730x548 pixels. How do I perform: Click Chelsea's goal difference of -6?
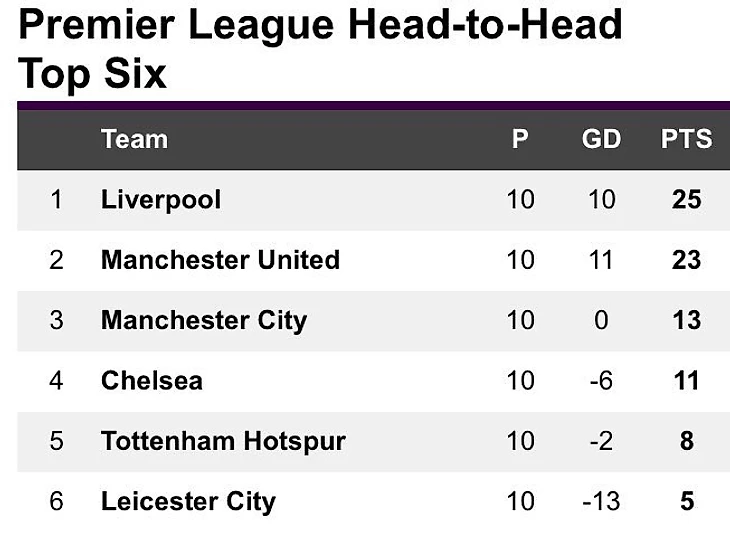tap(601, 381)
